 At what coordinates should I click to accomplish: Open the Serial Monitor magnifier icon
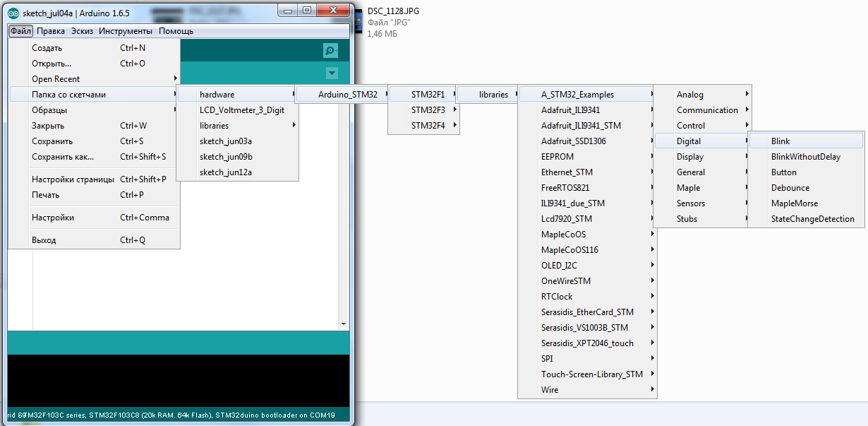coord(330,50)
